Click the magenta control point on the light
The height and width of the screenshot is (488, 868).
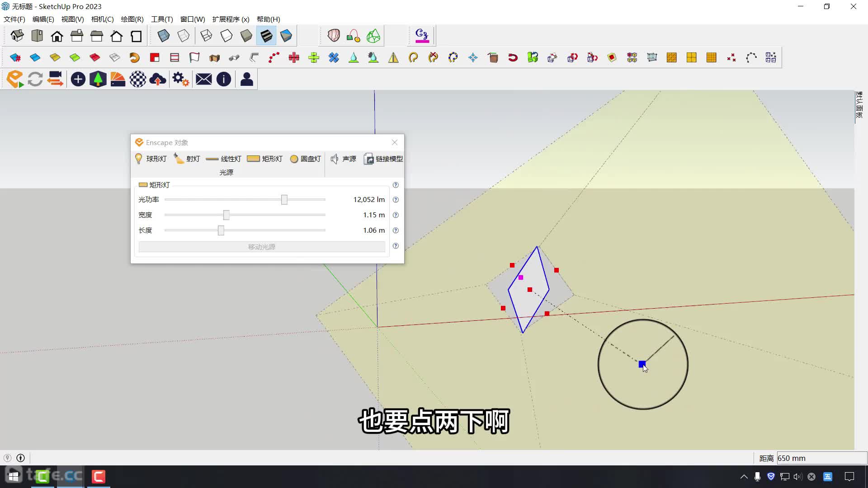pyautogui.click(x=521, y=277)
